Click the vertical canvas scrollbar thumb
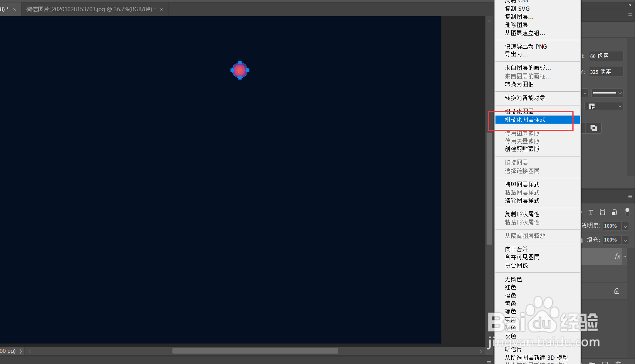This screenshot has width=635, height=364. [489, 188]
